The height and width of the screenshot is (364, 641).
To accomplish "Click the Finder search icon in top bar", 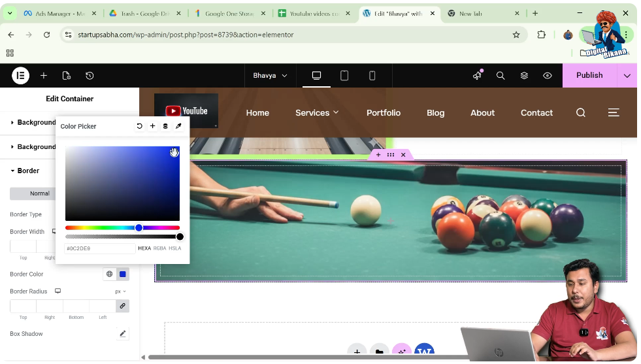I will point(501,76).
